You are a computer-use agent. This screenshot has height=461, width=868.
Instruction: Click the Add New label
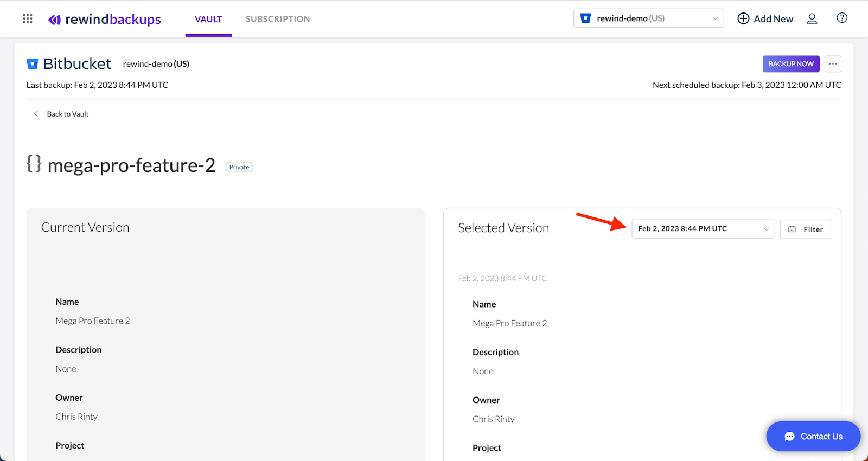point(773,19)
